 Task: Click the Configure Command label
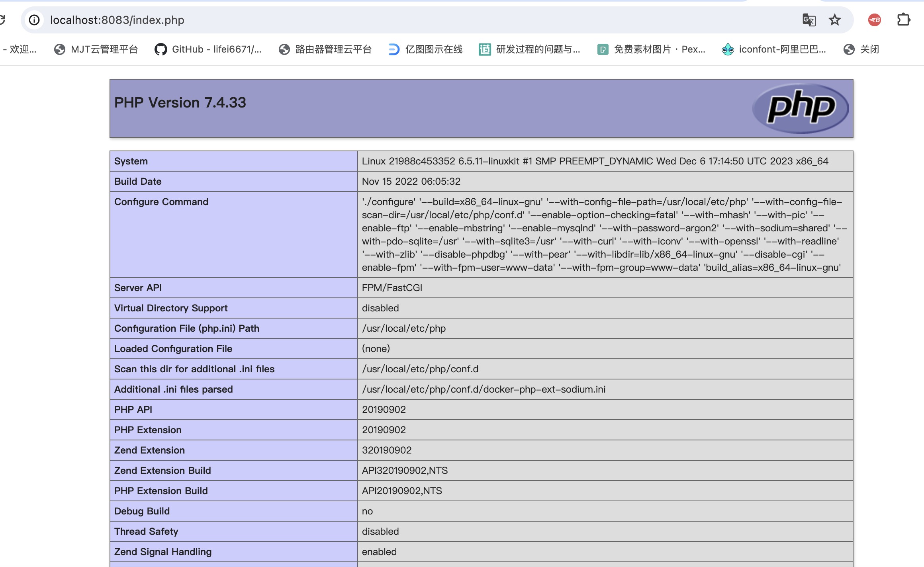click(x=161, y=202)
